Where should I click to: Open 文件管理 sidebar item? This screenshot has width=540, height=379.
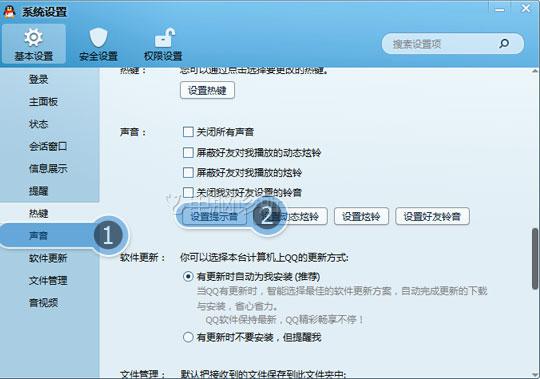pos(48,281)
